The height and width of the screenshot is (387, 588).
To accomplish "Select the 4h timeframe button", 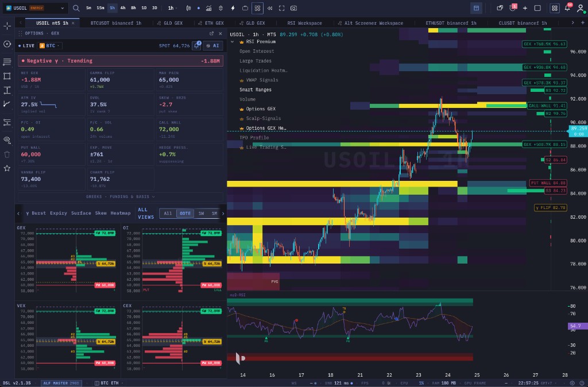I will coord(123,8).
